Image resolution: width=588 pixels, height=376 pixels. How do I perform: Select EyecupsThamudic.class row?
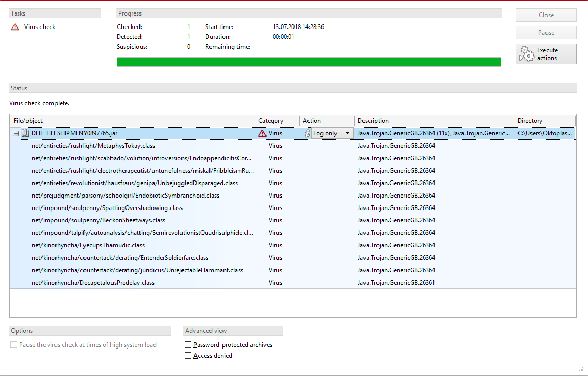tap(292, 245)
